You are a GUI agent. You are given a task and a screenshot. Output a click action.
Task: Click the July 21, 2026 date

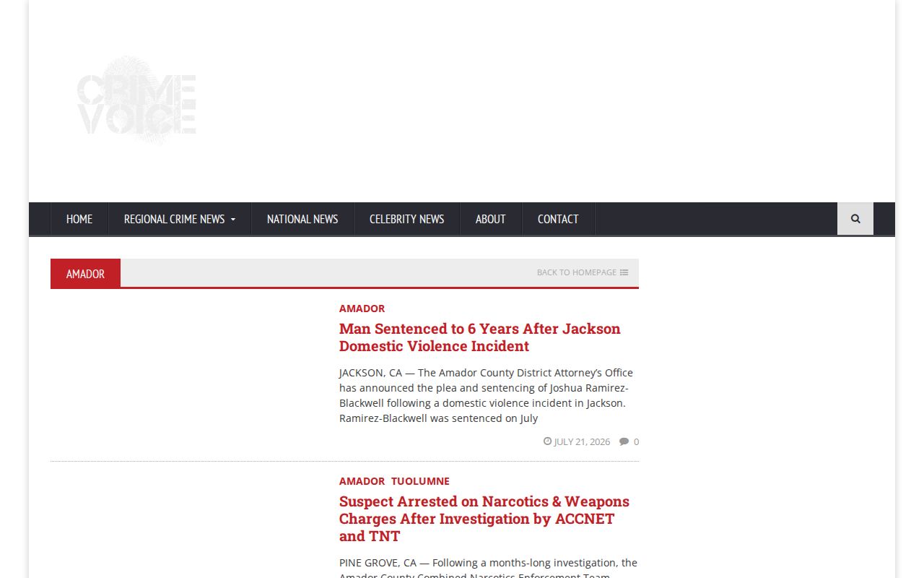coord(582,441)
